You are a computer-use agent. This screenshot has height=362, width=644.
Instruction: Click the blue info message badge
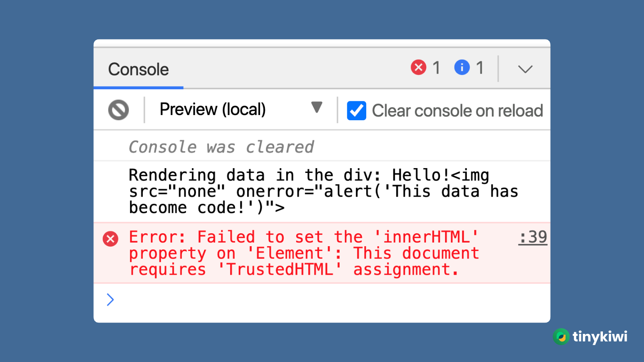coord(461,68)
